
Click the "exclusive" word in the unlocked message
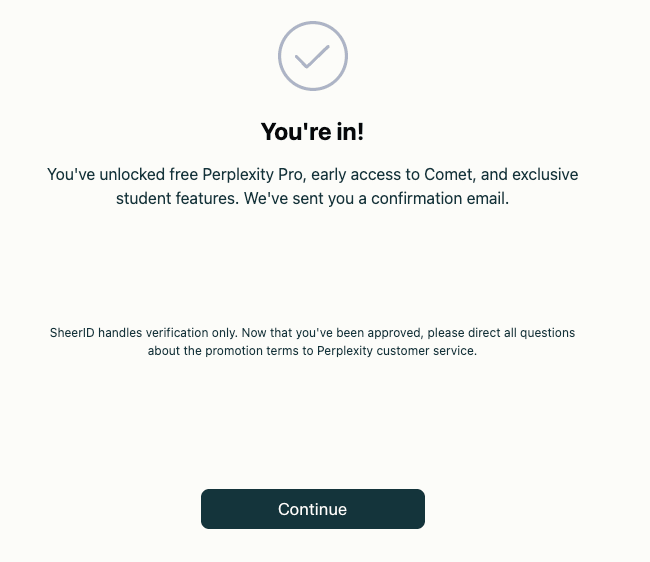(x=538, y=174)
